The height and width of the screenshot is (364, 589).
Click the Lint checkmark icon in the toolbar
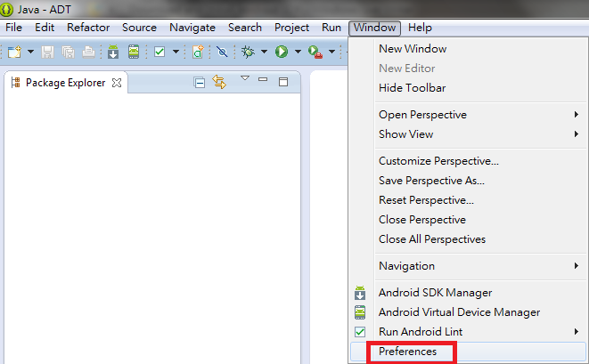click(x=160, y=52)
